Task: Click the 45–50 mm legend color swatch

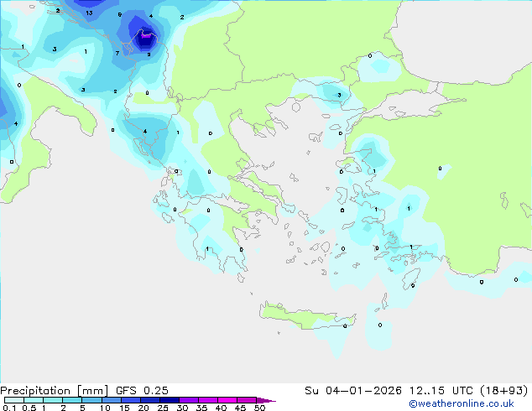Action: (x=247, y=400)
